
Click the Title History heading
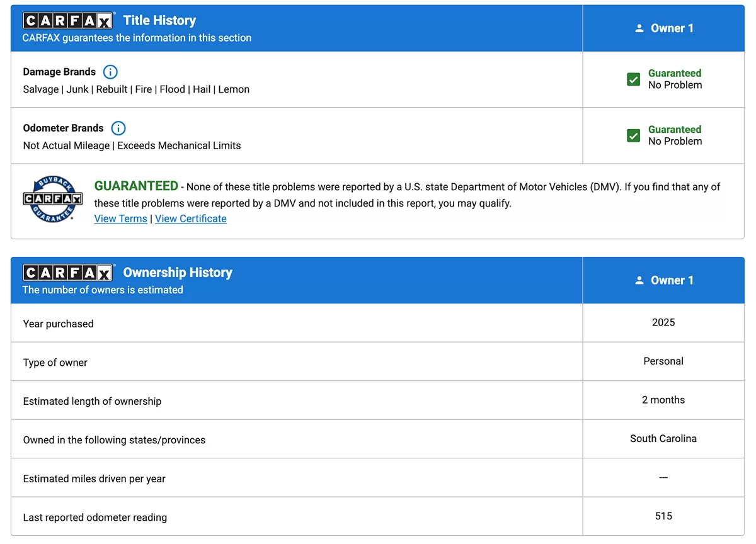click(x=159, y=21)
